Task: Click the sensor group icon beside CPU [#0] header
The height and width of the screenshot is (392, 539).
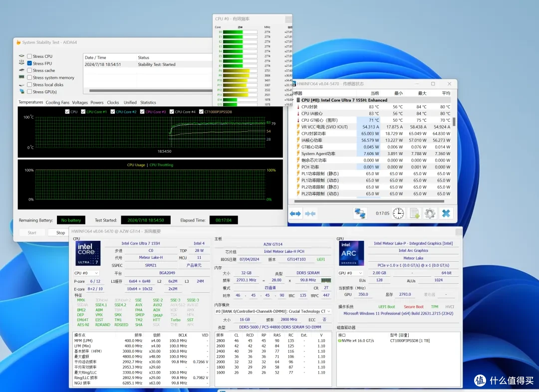Action: pos(298,100)
